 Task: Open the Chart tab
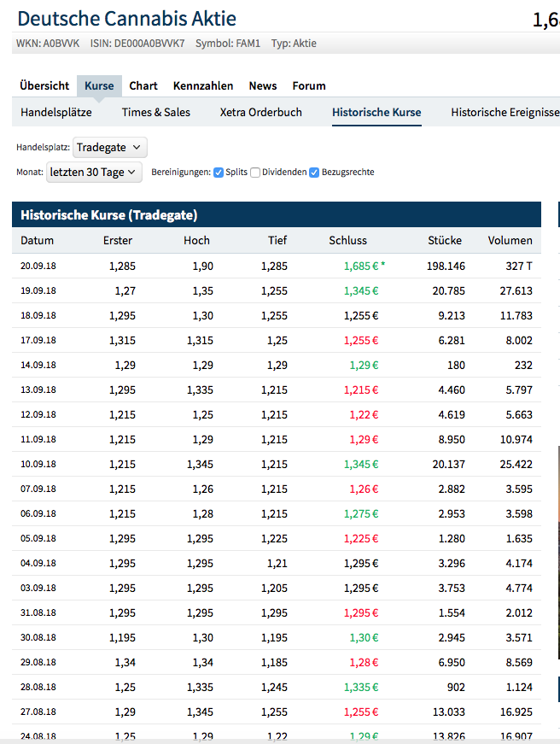(143, 86)
